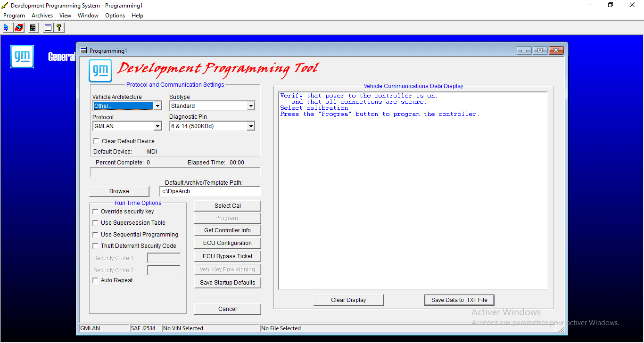The width and height of the screenshot is (644, 343).
Task: Open the Program menu
Action: [x=14, y=15]
